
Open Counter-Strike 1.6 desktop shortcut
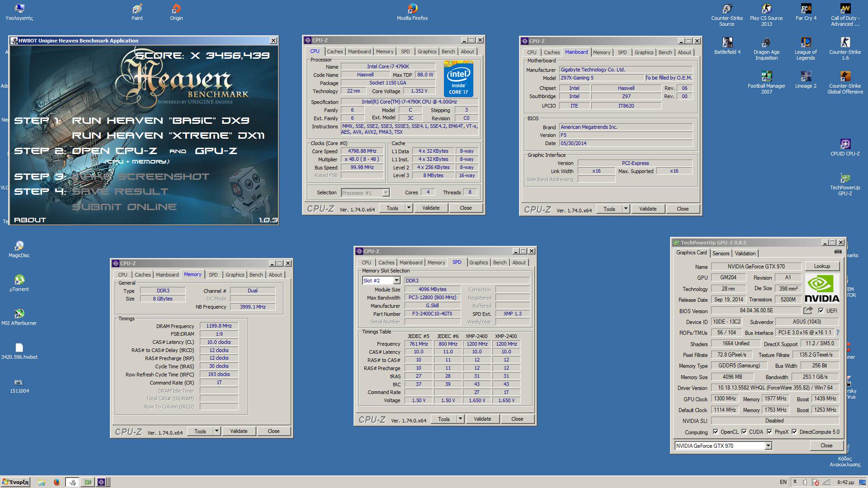coord(845,49)
